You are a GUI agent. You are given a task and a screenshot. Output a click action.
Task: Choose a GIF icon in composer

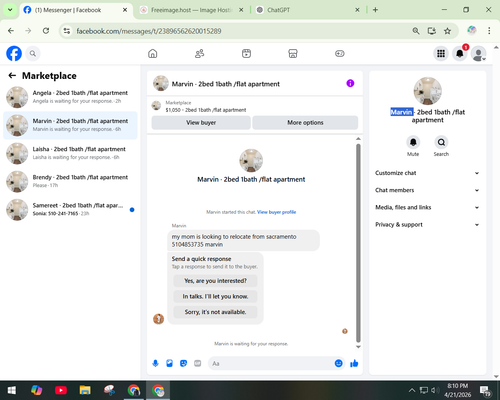click(x=198, y=363)
